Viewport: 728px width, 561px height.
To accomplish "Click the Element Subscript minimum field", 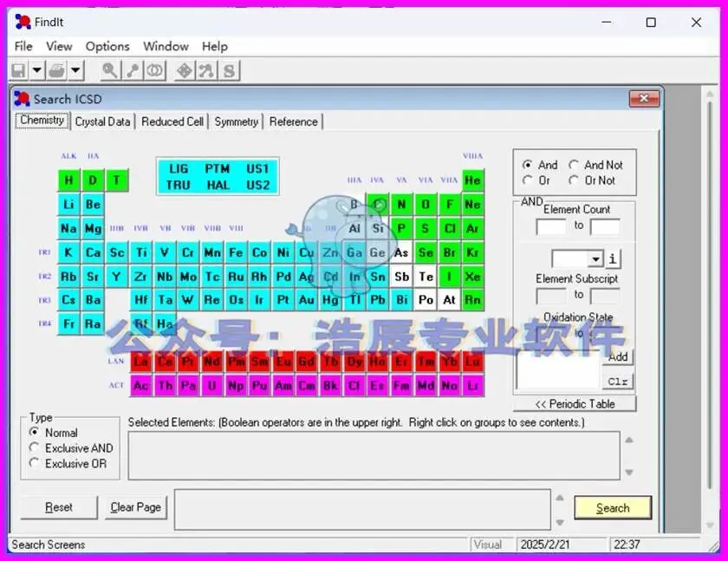I will click(550, 296).
